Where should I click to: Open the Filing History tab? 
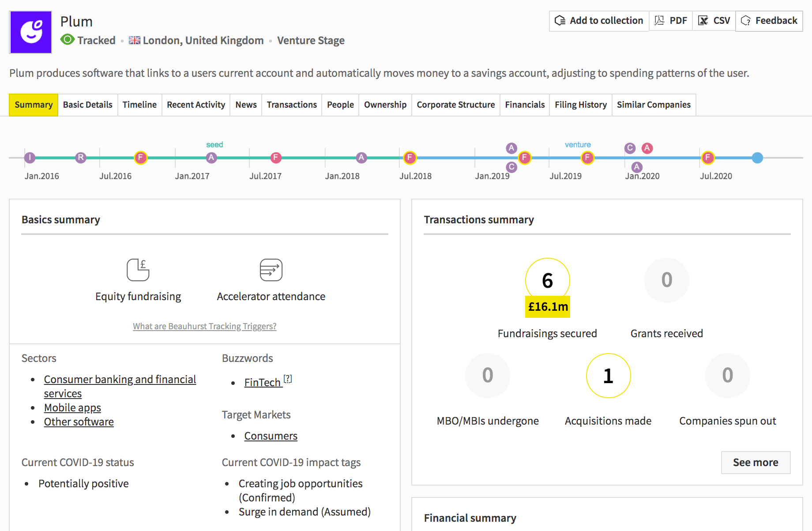coord(581,105)
